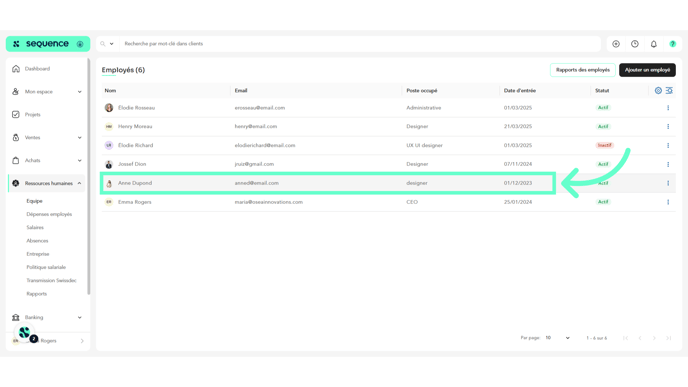Open Transmission Swissdec submenu item
The image size is (688, 387).
click(x=51, y=280)
